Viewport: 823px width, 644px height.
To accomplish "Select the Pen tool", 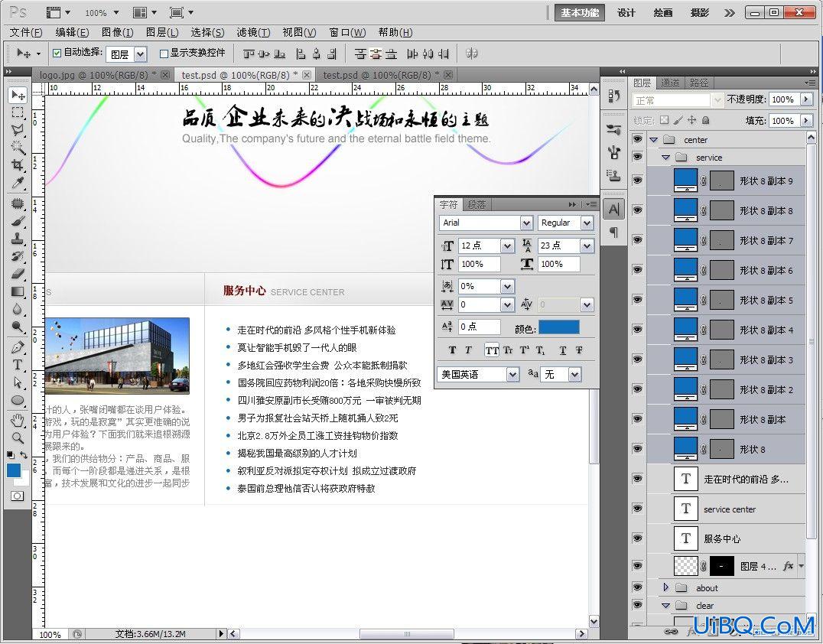I will click(18, 347).
